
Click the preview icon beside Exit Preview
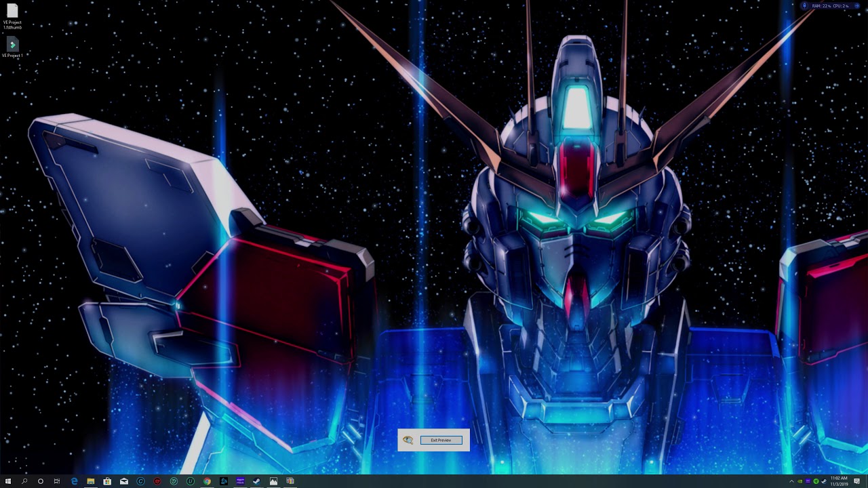tap(408, 440)
